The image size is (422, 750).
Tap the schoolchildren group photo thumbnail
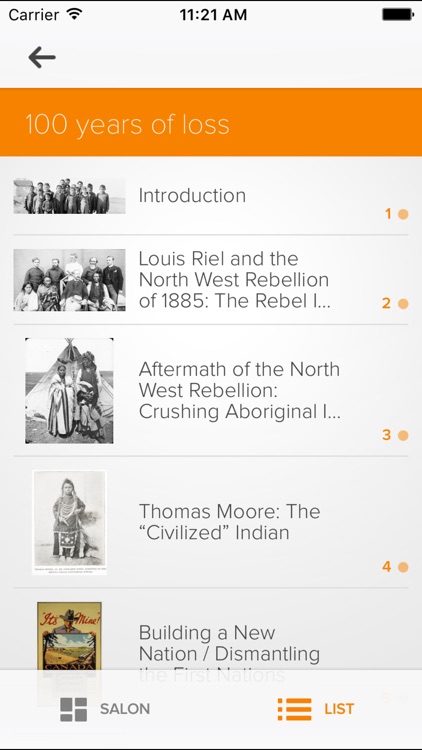pos(69,196)
